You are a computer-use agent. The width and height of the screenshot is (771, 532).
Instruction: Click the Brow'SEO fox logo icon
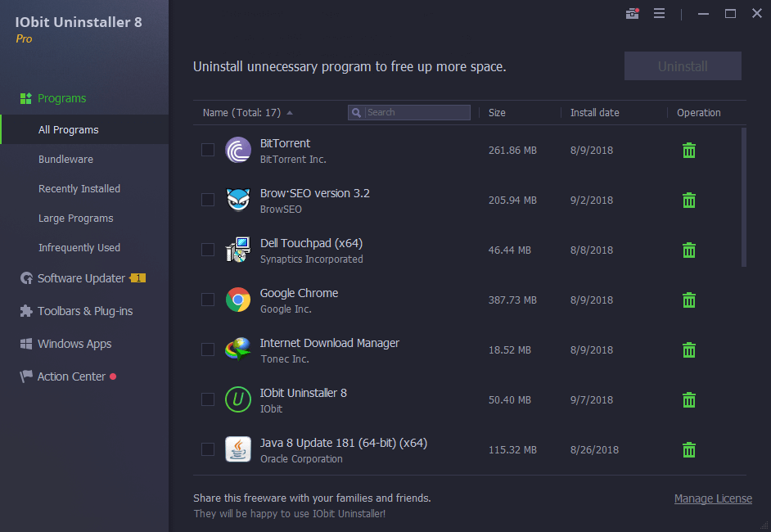(x=238, y=201)
